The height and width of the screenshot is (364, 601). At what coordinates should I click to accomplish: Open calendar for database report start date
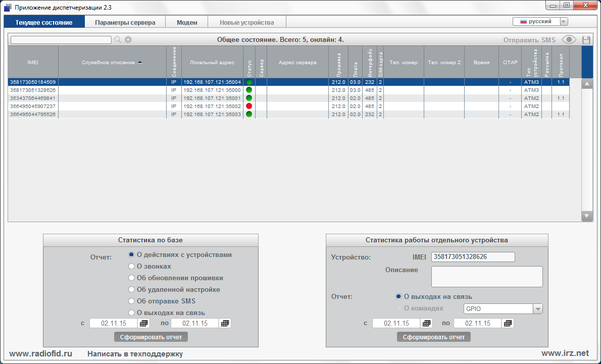point(144,323)
